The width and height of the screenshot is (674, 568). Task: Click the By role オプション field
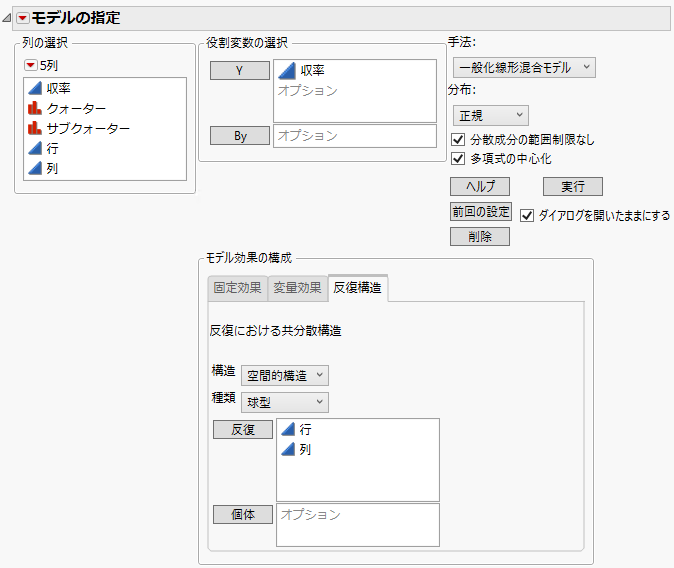point(354,136)
